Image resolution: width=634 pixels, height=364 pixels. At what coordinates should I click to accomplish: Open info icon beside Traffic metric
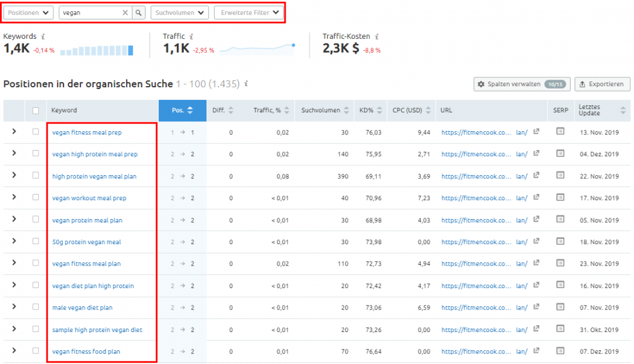[191, 36]
